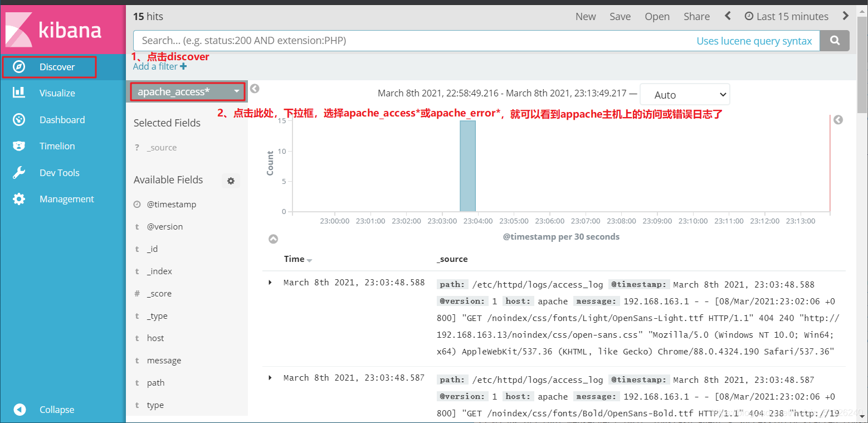Viewport: 868px width, 423px height.
Task: Click the Collapse label in sidebar
Action: (56, 410)
